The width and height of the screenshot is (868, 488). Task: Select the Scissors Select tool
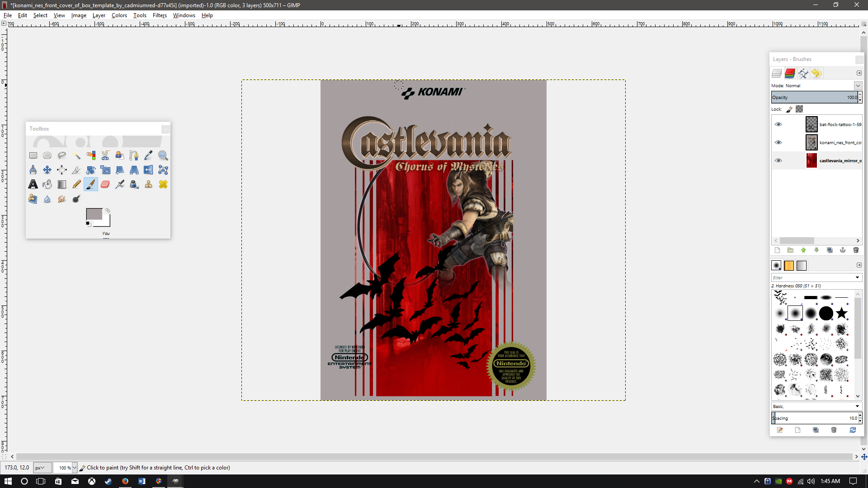pos(105,155)
